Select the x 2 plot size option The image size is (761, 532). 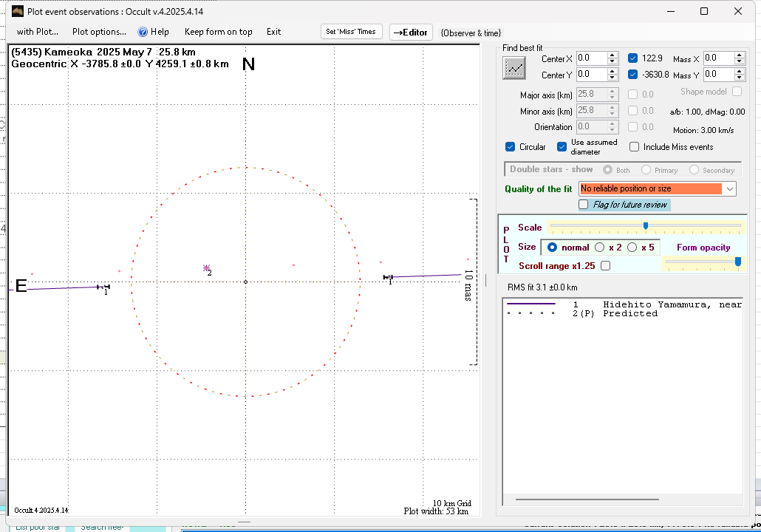click(x=600, y=248)
